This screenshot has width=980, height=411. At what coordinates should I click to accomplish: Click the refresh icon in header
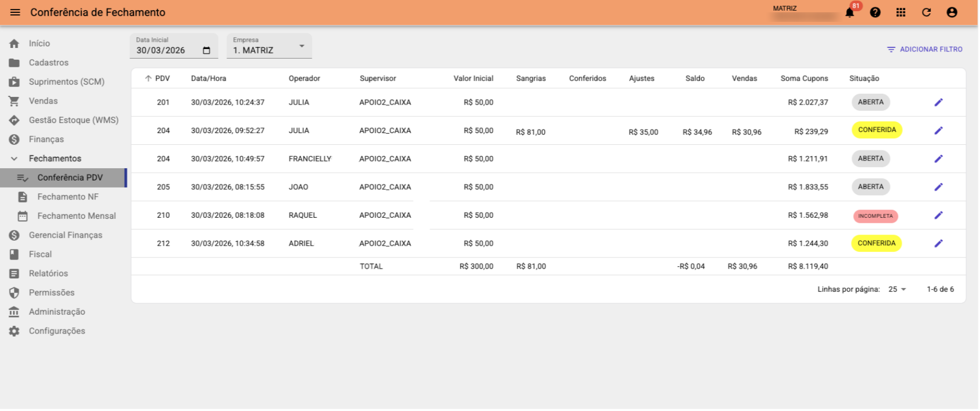click(926, 12)
